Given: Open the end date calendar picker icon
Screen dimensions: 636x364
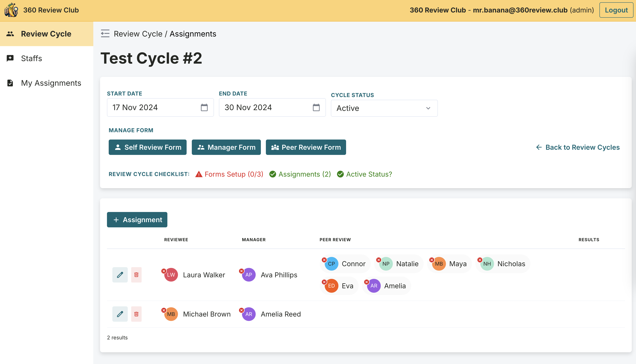Looking at the screenshot, I should (316, 107).
